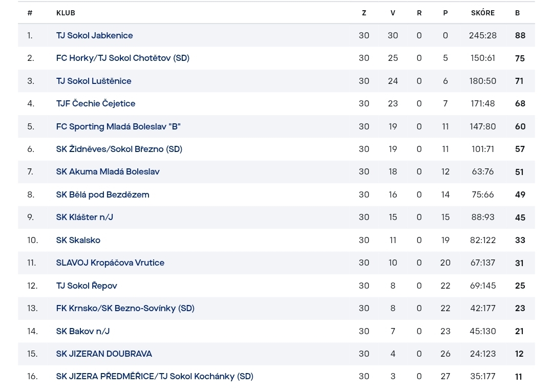The image size is (553, 392).
Task: Select SLAVOJ Kropáčova Vrutice club
Action: [x=110, y=263]
